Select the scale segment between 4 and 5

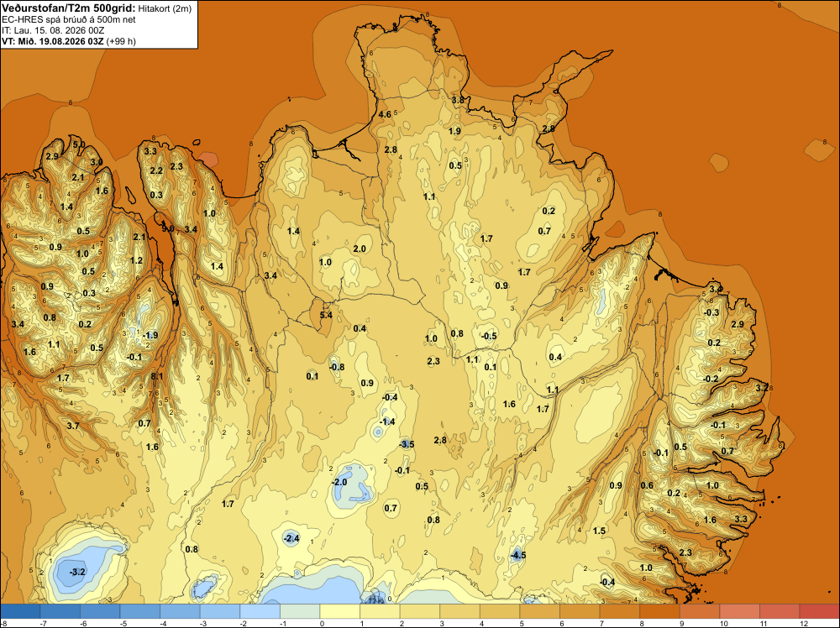[x=500, y=611]
